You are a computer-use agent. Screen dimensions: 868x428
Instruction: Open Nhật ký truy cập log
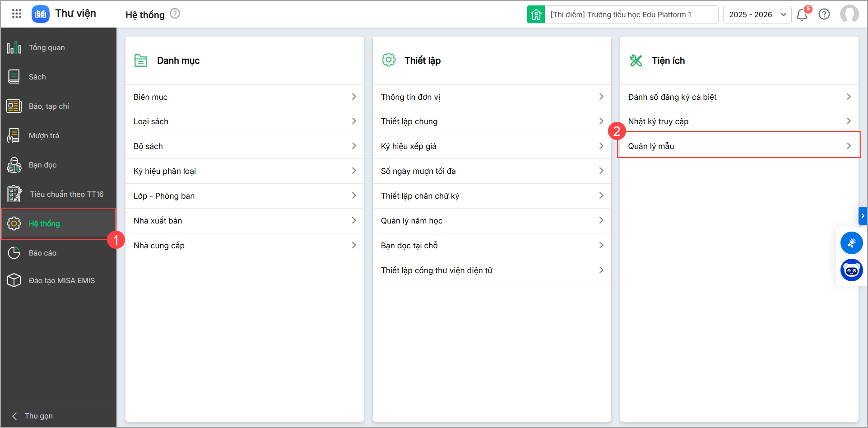point(739,121)
